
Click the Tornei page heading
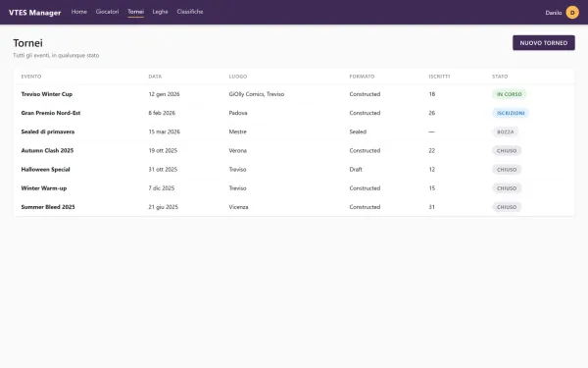[x=27, y=43]
